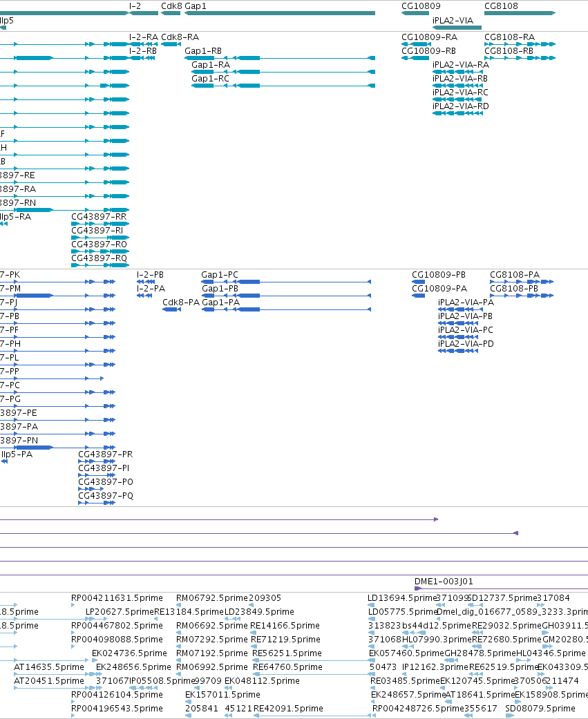Select the iPLA2-VIA gene label
The image size is (588, 719).
(453, 21)
